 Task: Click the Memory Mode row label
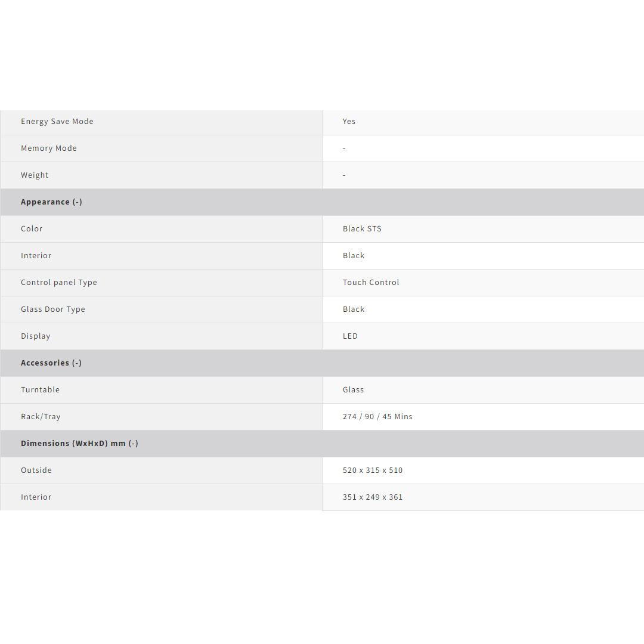coord(49,148)
